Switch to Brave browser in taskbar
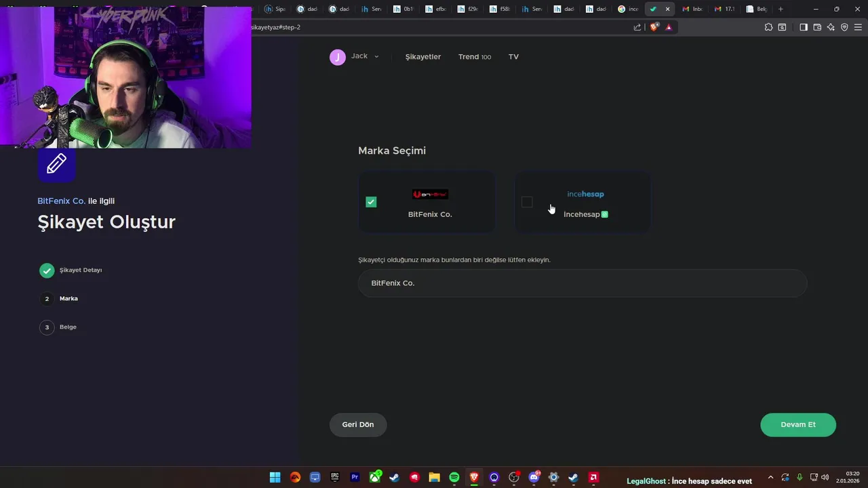The height and width of the screenshot is (488, 868). (x=474, y=477)
